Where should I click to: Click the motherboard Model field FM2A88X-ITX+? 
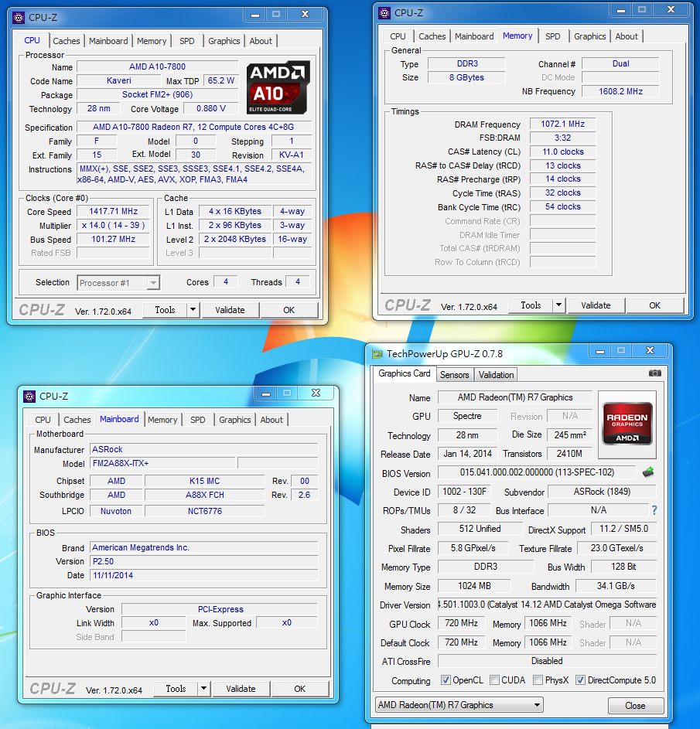(x=162, y=464)
